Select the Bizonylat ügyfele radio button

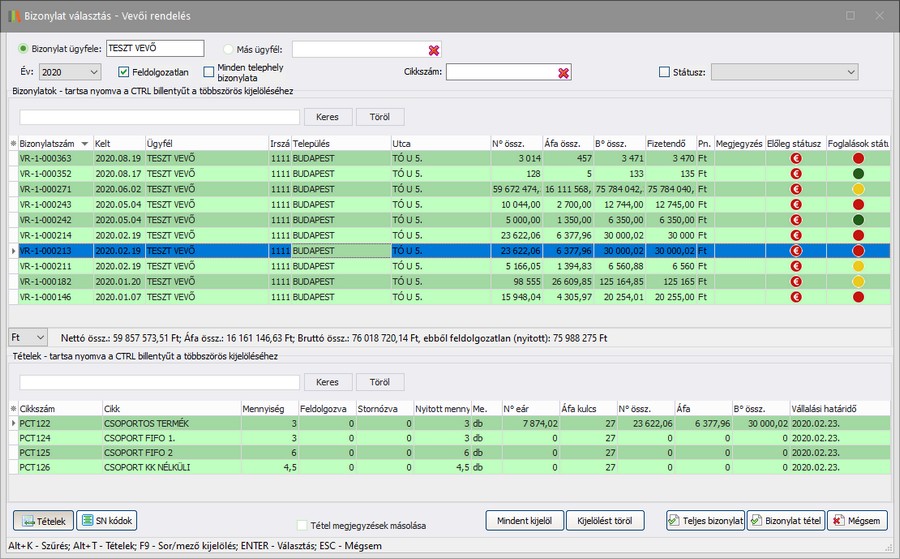point(24,49)
